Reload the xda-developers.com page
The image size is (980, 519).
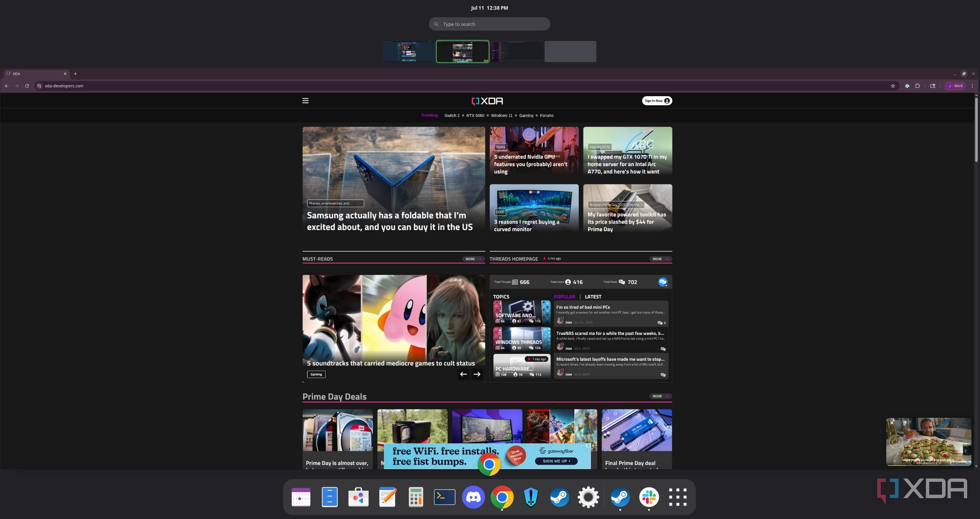pyautogui.click(x=27, y=86)
